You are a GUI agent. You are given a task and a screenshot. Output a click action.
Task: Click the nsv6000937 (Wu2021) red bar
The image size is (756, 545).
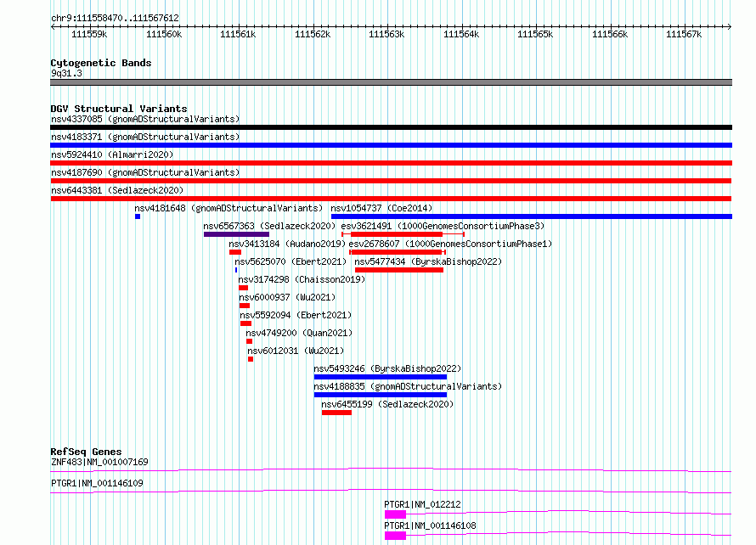(x=245, y=306)
